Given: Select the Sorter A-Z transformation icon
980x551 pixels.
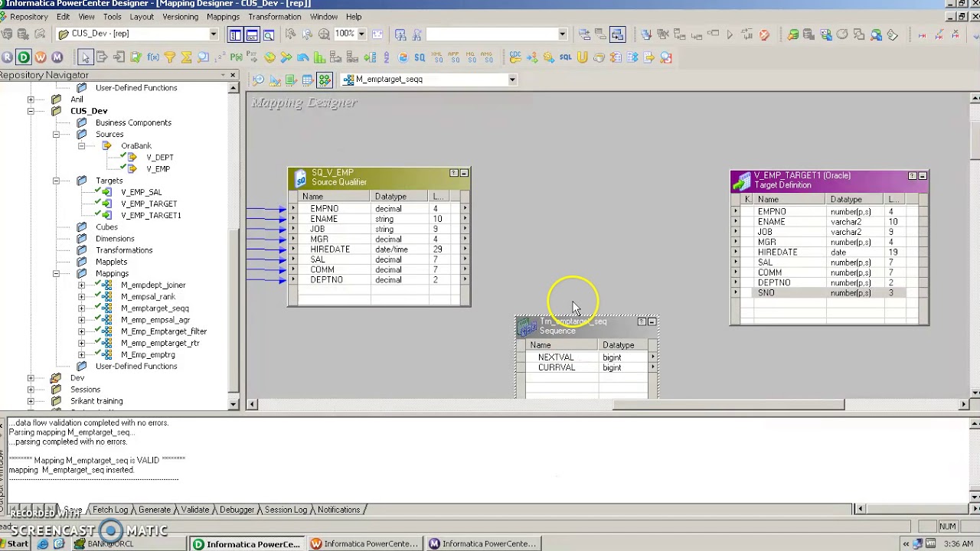Looking at the screenshot, I should pyautogui.click(x=386, y=57).
